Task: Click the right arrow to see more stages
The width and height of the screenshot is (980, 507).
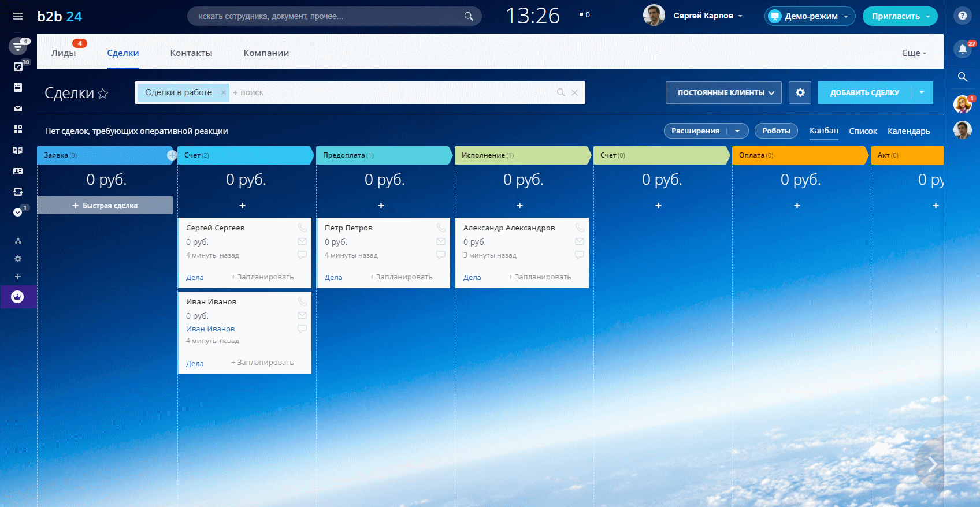Action: (931, 465)
